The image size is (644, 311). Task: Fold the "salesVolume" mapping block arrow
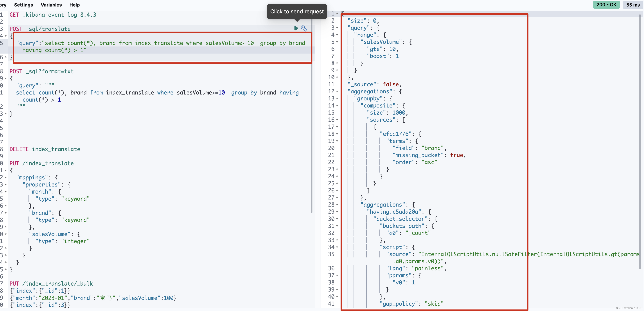coord(6,234)
